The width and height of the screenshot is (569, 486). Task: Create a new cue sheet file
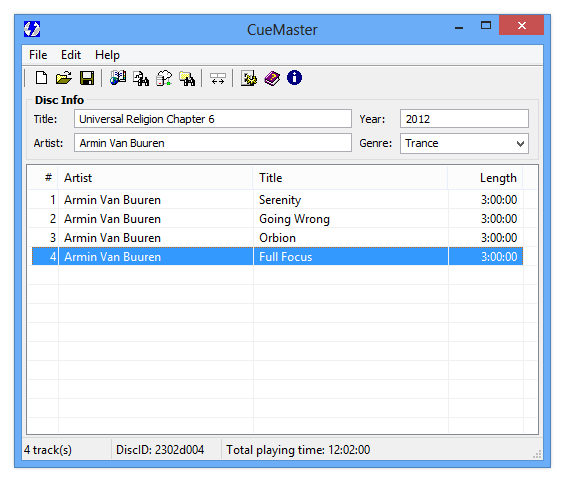click(41, 78)
